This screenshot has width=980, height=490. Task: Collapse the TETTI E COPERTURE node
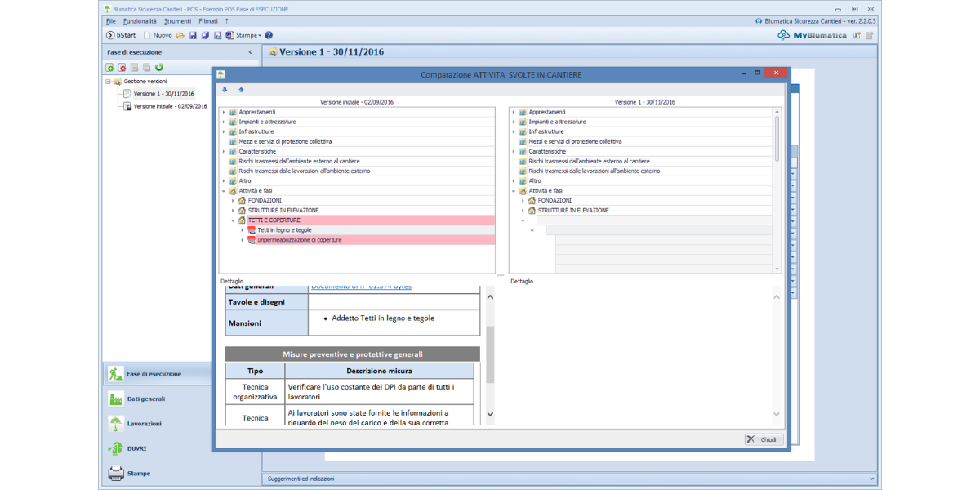point(233,220)
